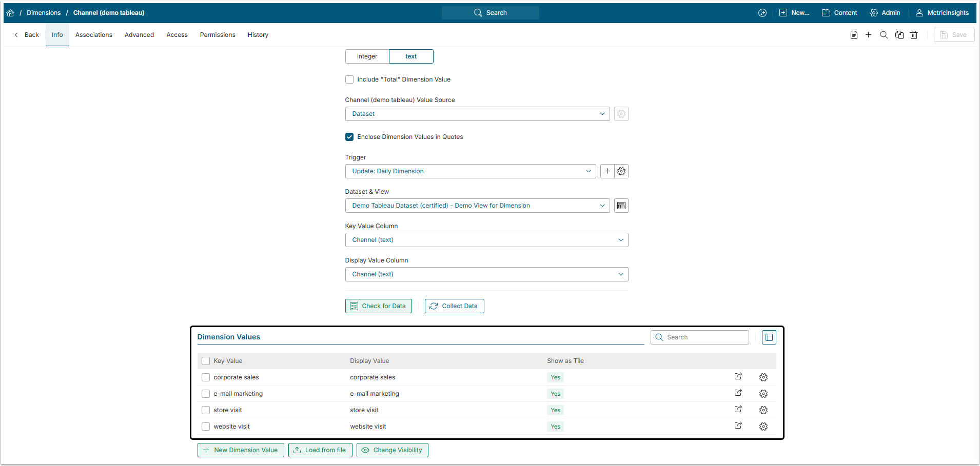Click the table layout icon in Dimension Values
This screenshot has height=466, width=980.
pos(769,337)
